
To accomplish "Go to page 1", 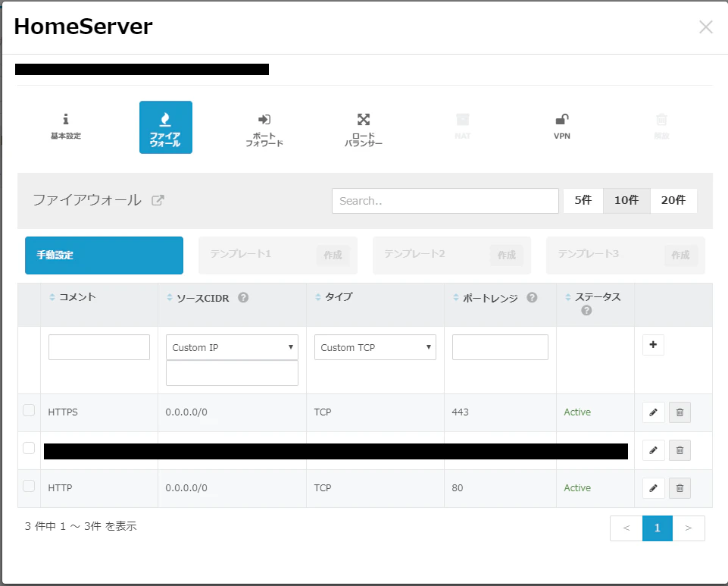I will tap(658, 528).
